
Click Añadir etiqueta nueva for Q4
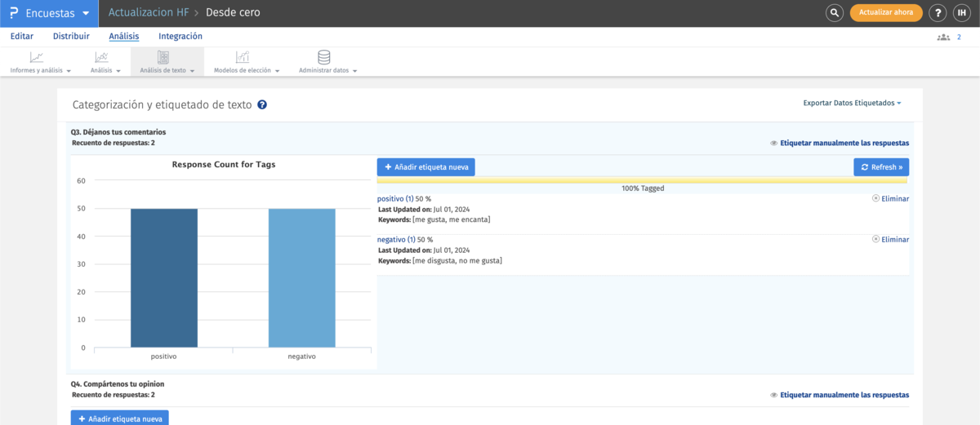pyautogui.click(x=119, y=418)
